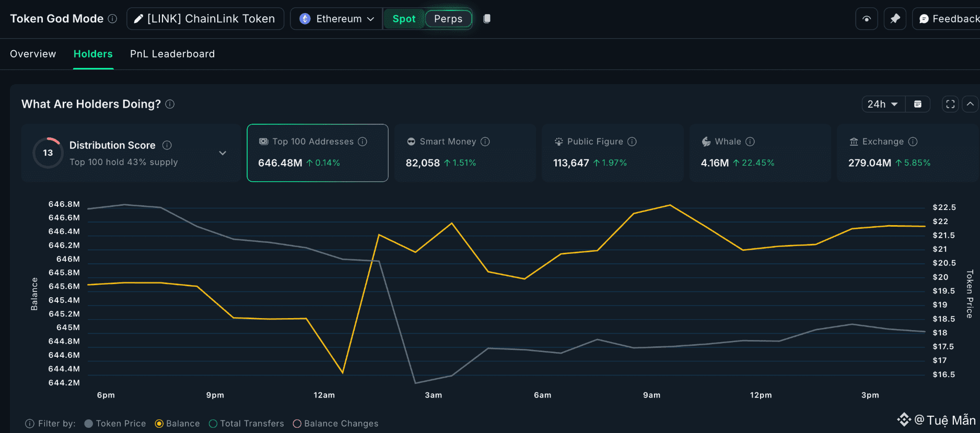980x433 pixels.
Task: Click info icon next to Whale label
Action: tap(750, 142)
